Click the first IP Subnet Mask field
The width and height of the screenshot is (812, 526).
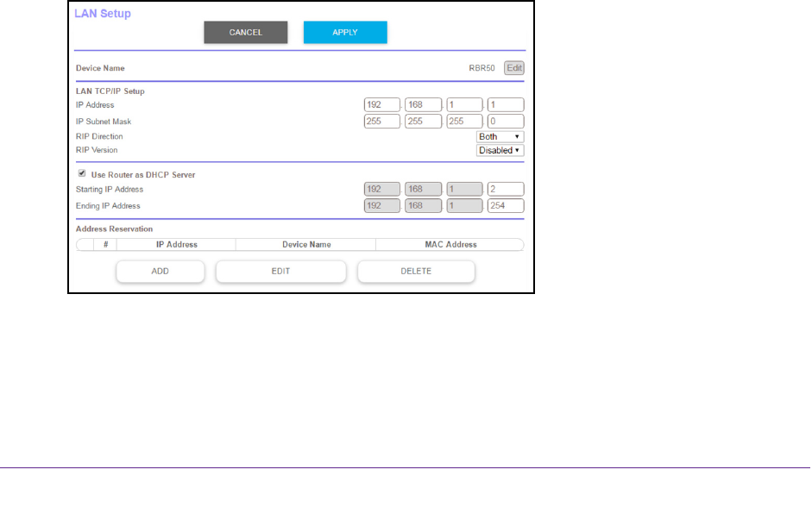tap(382, 121)
